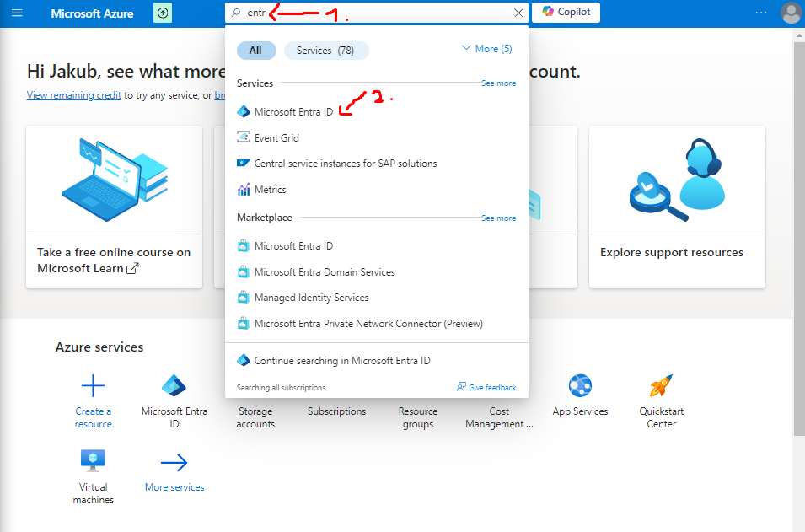The width and height of the screenshot is (805, 532).
Task: Continue searching in Microsoft Entra ID
Action: (342, 361)
